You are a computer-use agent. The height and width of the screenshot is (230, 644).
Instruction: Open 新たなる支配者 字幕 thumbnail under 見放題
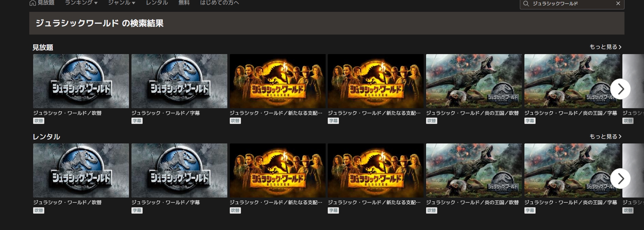pos(376,81)
